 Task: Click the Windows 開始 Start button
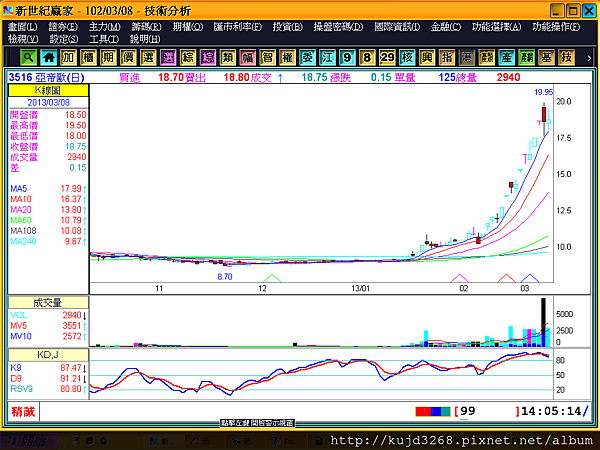tap(29, 441)
